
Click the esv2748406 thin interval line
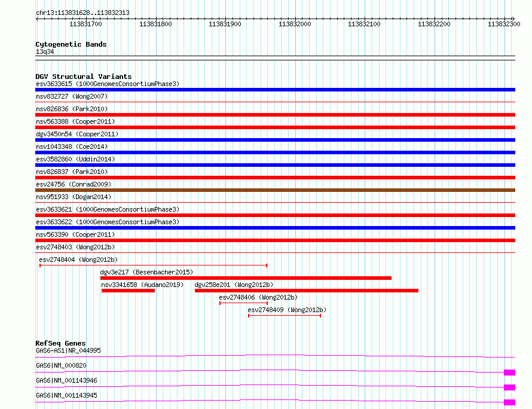[x=244, y=303]
